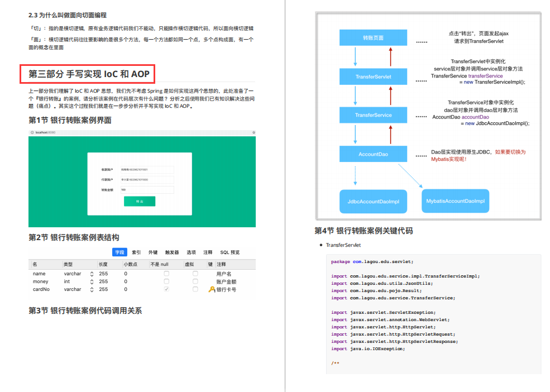Click the 转账页面 diagram box
The width and height of the screenshot is (550, 392).
click(373, 37)
